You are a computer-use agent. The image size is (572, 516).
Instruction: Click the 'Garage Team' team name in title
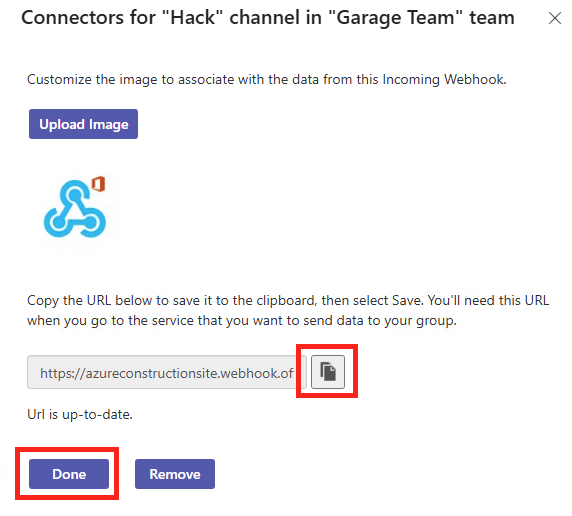coord(396,18)
